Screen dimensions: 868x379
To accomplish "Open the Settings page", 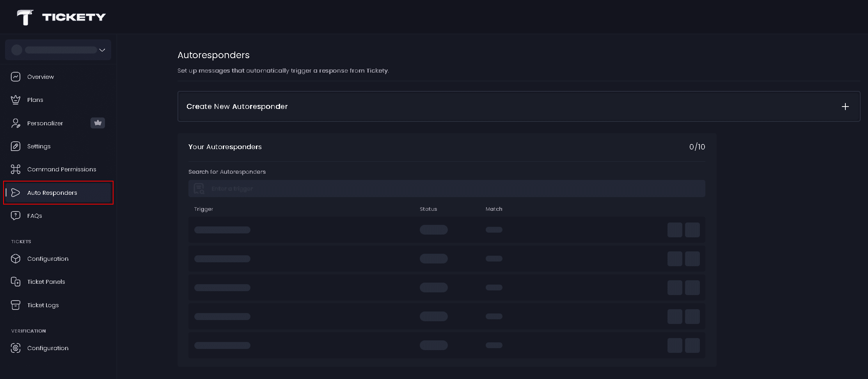I will click(39, 146).
